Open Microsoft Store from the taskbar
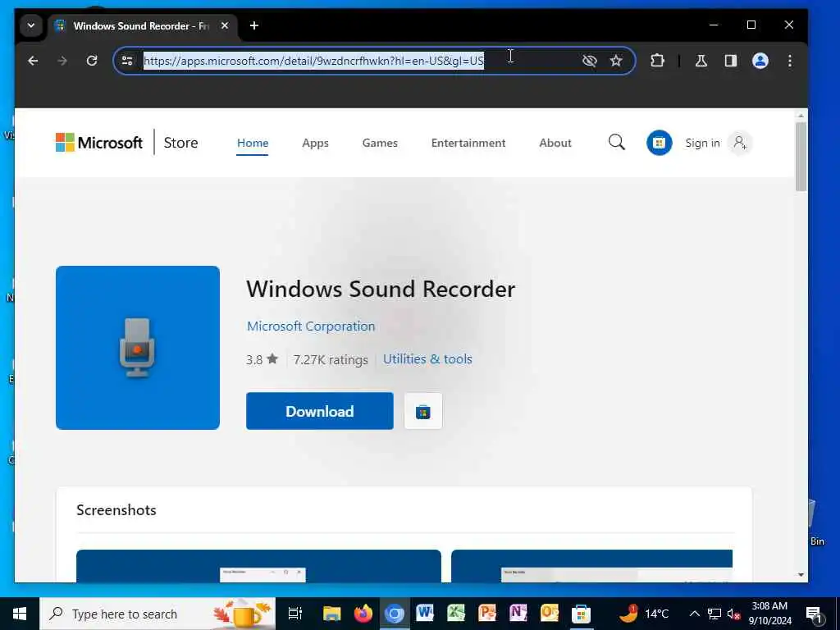Image resolution: width=840 pixels, height=630 pixels. click(581, 614)
